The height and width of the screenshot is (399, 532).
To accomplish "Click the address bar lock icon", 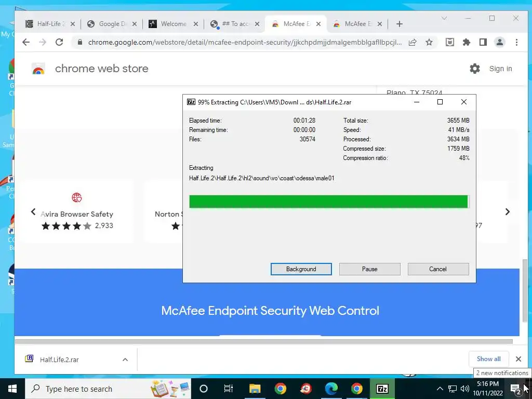I will click(x=79, y=42).
